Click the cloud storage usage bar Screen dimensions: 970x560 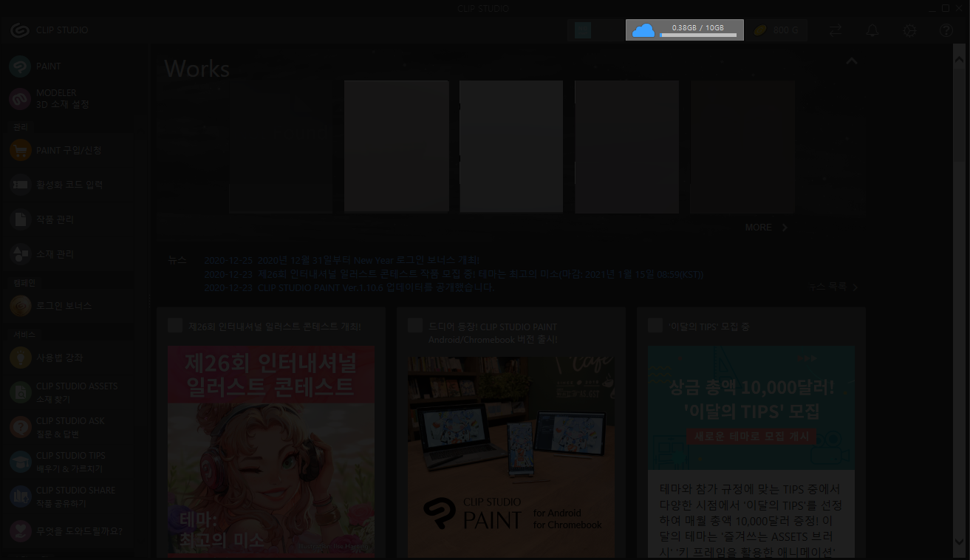(x=698, y=35)
